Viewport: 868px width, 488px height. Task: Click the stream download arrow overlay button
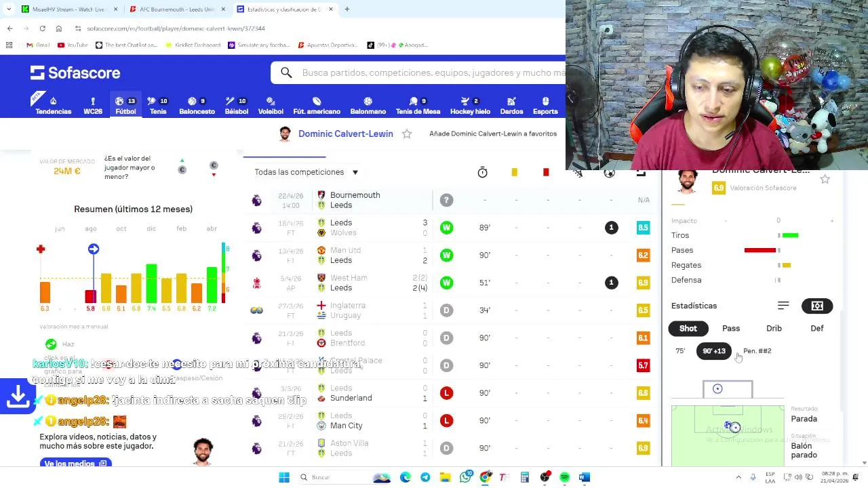point(18,397)
